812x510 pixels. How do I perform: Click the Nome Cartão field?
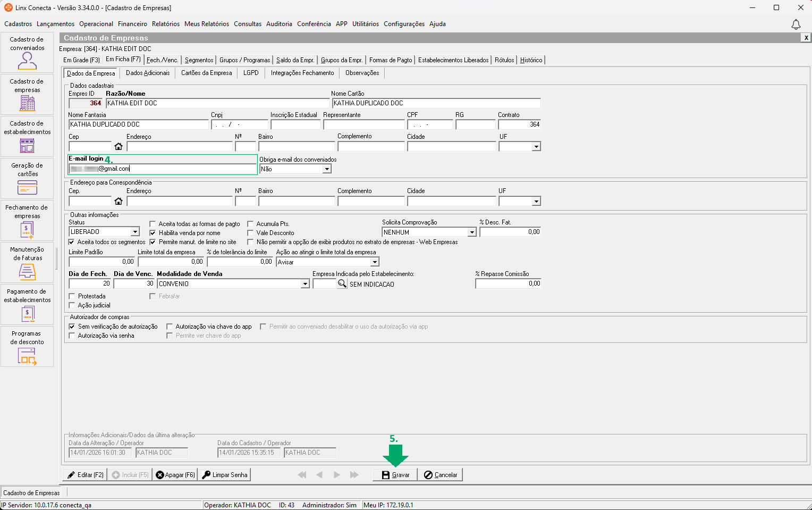click(x=436, y=103)
